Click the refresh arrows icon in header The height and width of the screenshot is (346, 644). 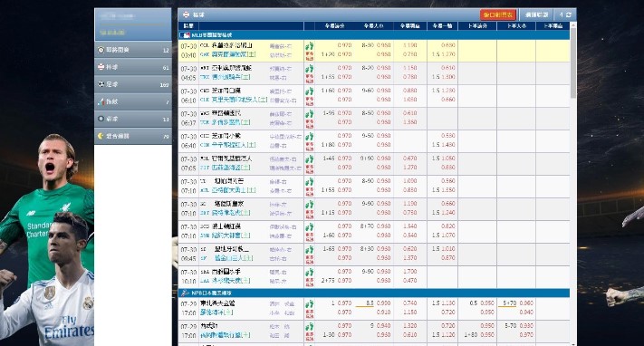point(569,14)
